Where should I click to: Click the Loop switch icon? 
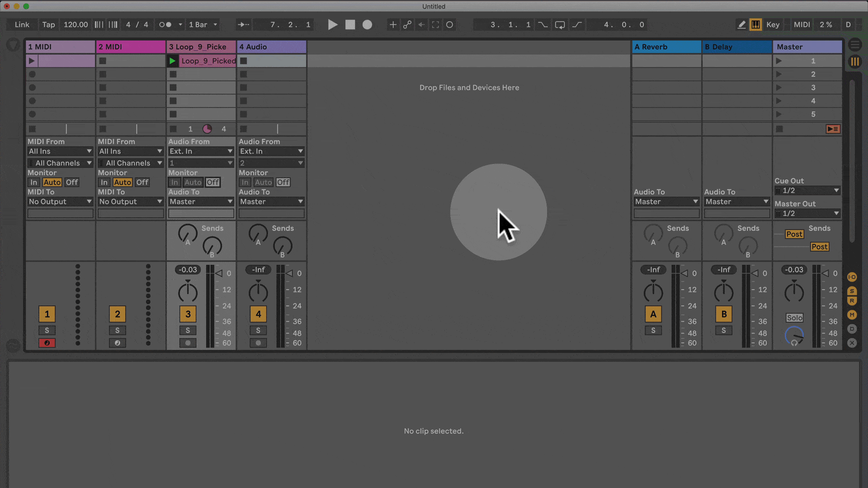click(560, 25)
